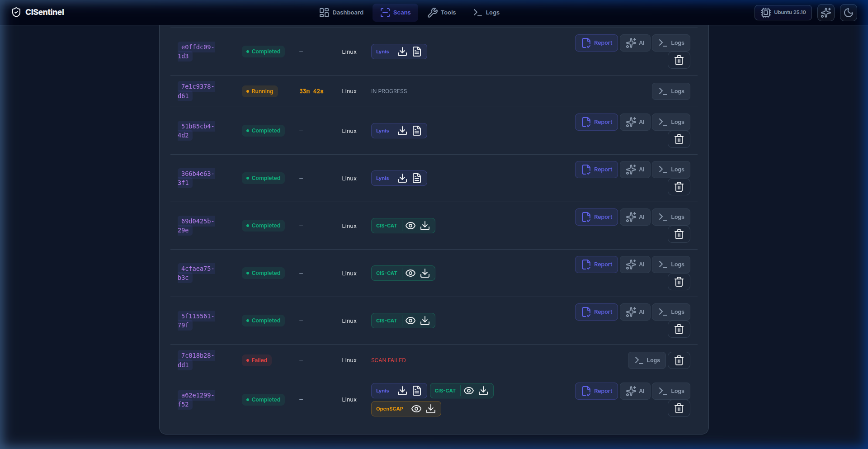Click the 33m 42s duration value
Image resolution: width=868 pixels, height=449 pixels.
click(x=311, y=91)
